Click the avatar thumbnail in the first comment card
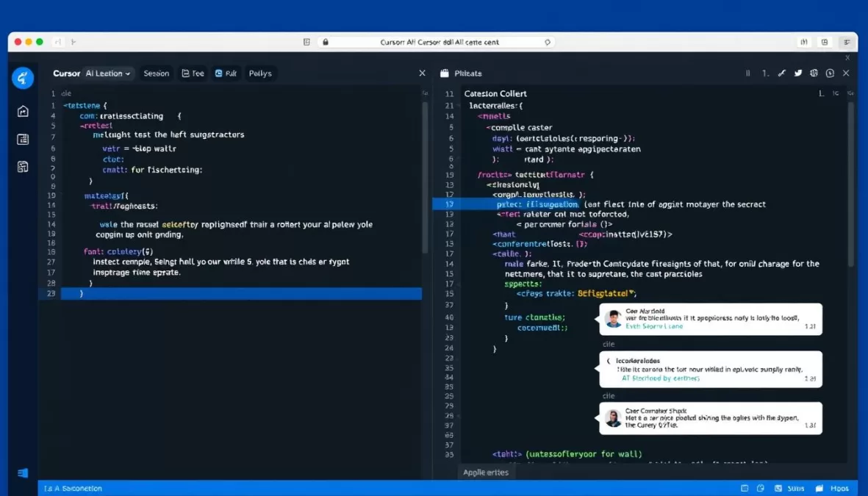This screenshot has height=496, width=868. [x=614, y=317]
